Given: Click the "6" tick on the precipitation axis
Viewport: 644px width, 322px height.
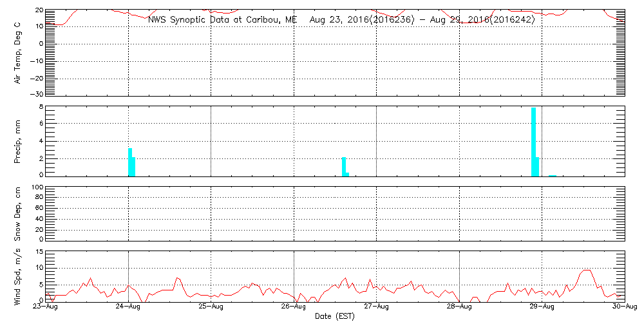Looking at the screenshot, I should click(x=40, y=124).
